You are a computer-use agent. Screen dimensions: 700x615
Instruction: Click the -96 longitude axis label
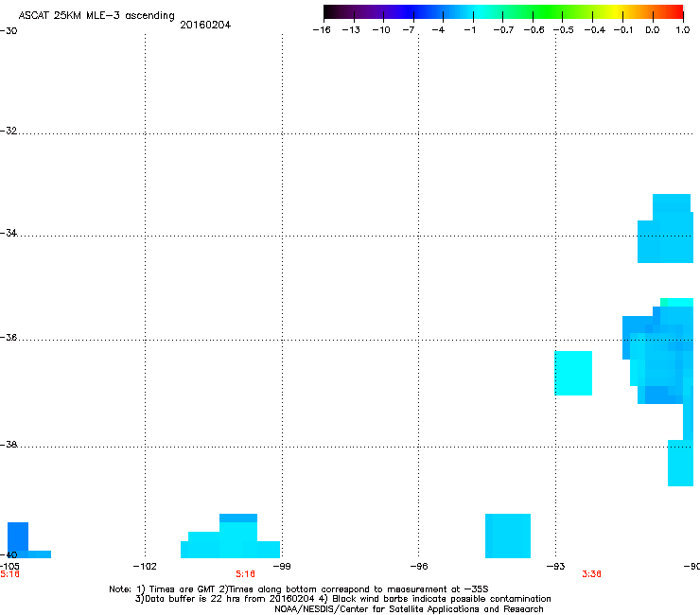click(x=419, y=567)
